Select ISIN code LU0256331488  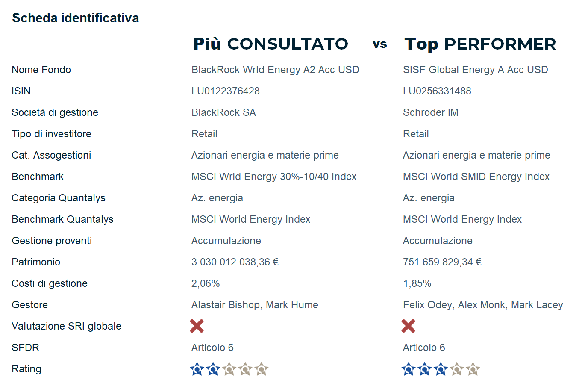click(x=437, y=91)
